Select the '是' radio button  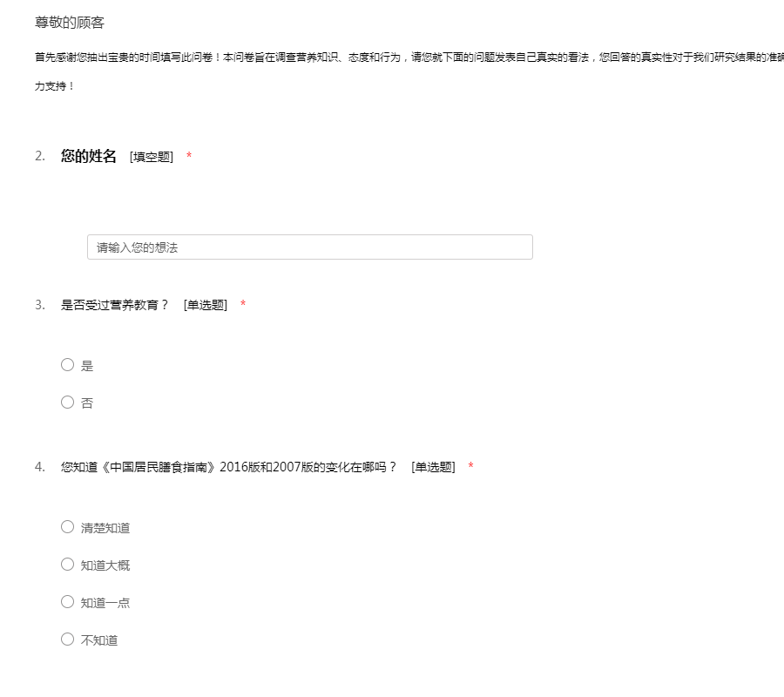(x=67, y=365)
